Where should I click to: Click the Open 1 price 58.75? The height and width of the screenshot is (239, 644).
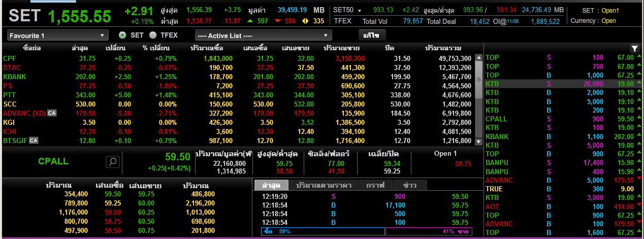pos(463,163)
